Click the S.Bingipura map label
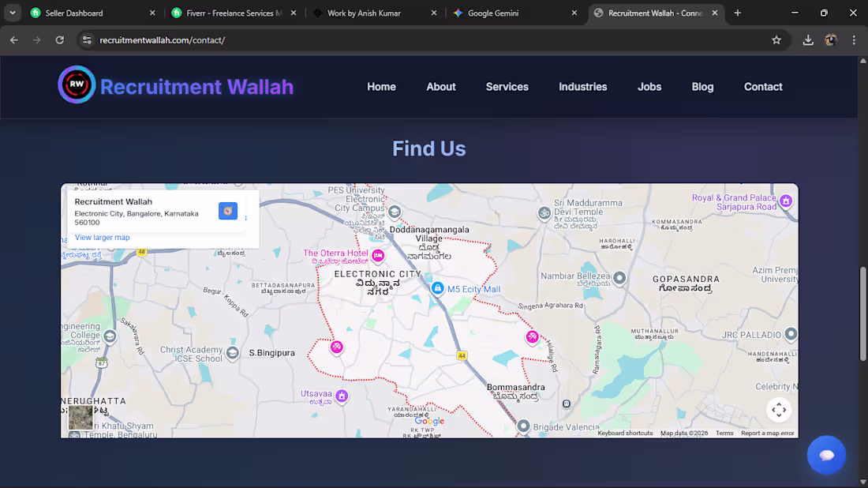 [x=271, y=353]
